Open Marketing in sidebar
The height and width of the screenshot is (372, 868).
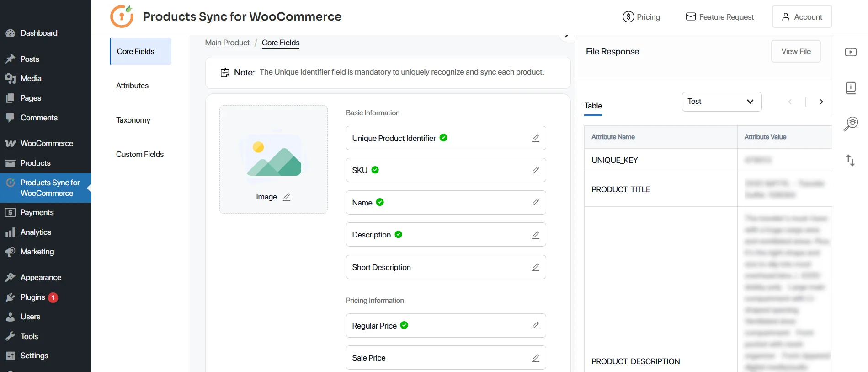pos(46,252)
